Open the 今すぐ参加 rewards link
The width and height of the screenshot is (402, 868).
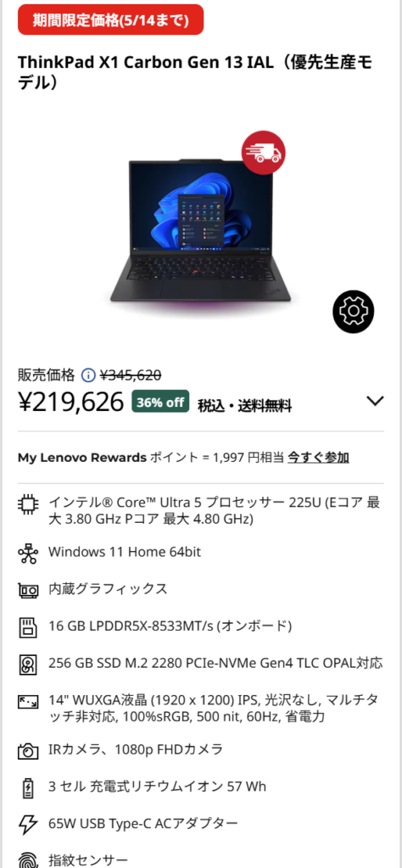click(x=318, y=458)
